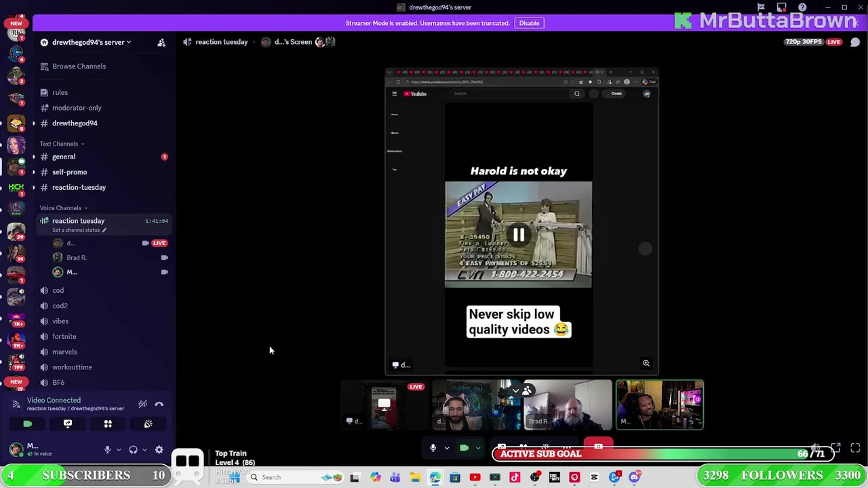
Task: Mute microphone in user panel
Action: 107,449
